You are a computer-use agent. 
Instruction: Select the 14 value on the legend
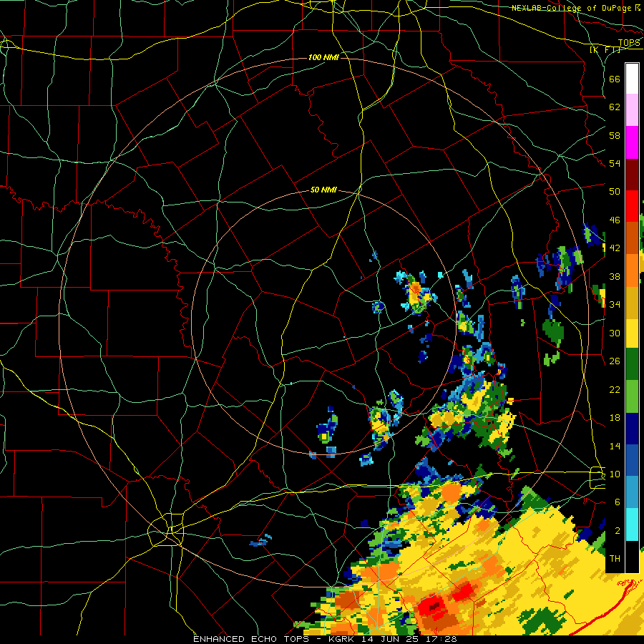[615, 446]
